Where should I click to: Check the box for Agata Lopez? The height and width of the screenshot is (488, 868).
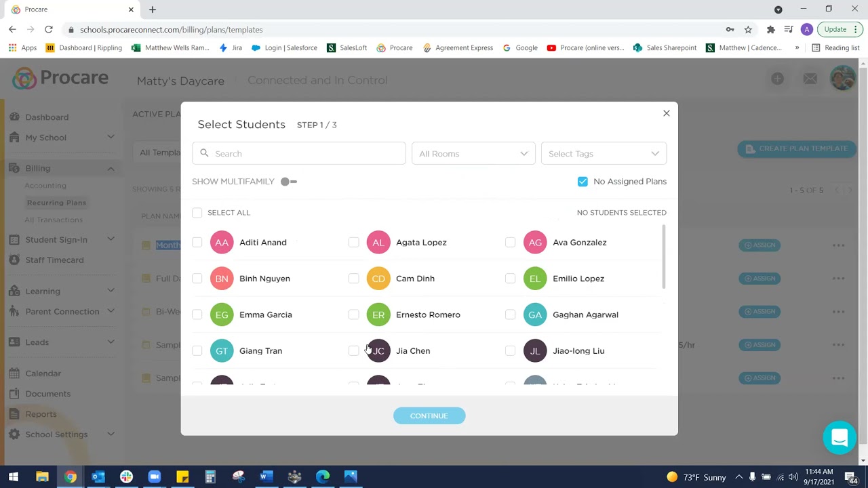pyautogui.click(x=353, y=242)
